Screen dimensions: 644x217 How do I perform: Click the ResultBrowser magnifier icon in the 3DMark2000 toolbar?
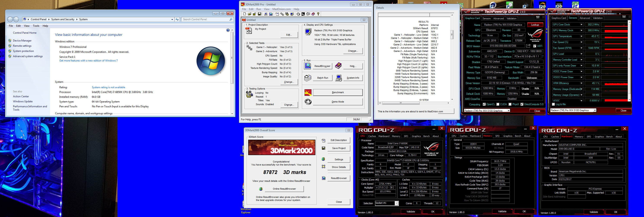pos(271,14)
